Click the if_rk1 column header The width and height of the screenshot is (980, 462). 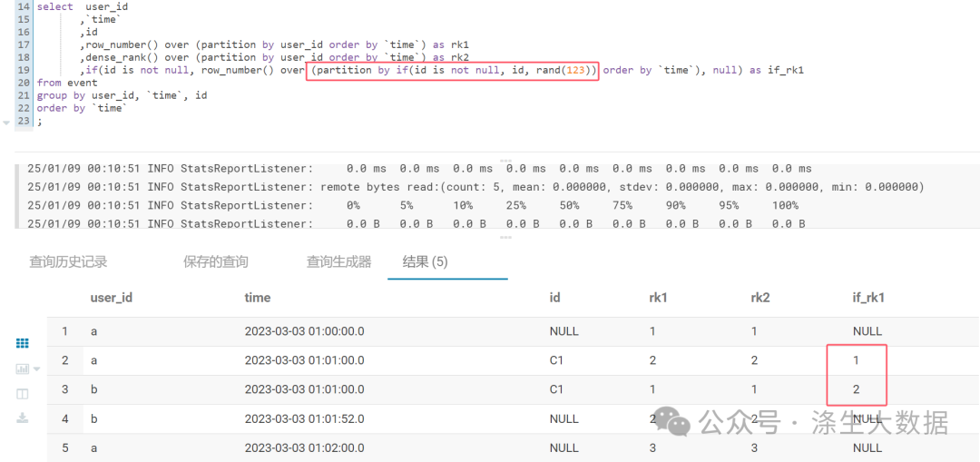(868, 298)
